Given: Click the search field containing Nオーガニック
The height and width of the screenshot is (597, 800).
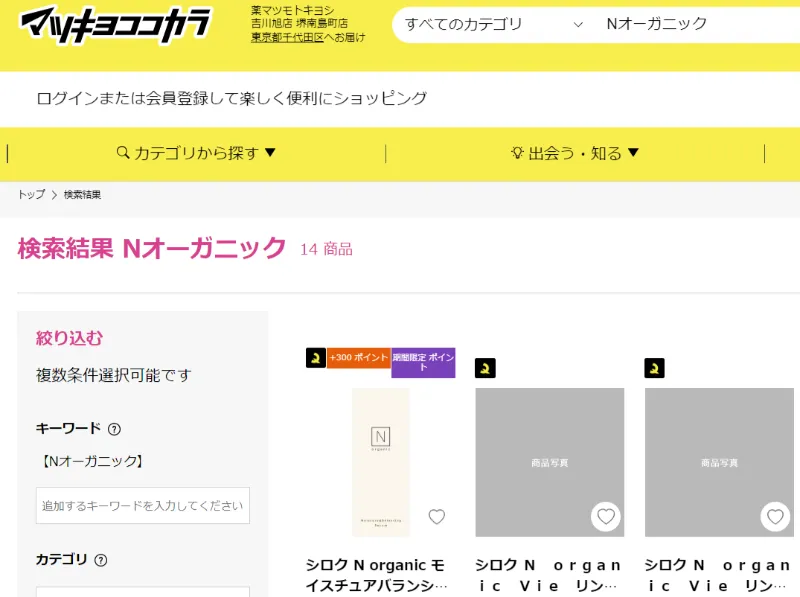Looking at the screenshot, I should pos(699,24).
